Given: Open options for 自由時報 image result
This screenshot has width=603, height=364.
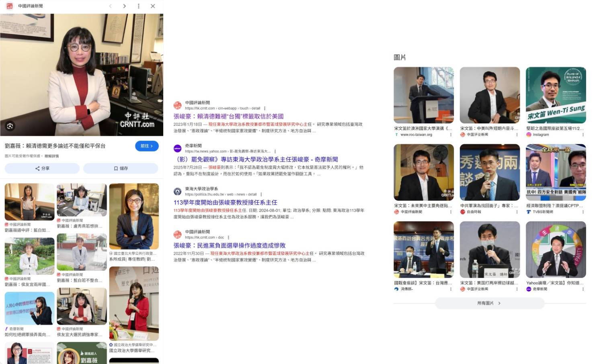Looking at the screenshot, I should point(517,212).
